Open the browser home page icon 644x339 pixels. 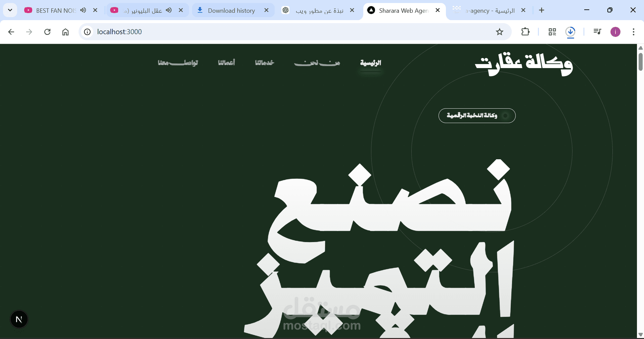tap(65, 32)
